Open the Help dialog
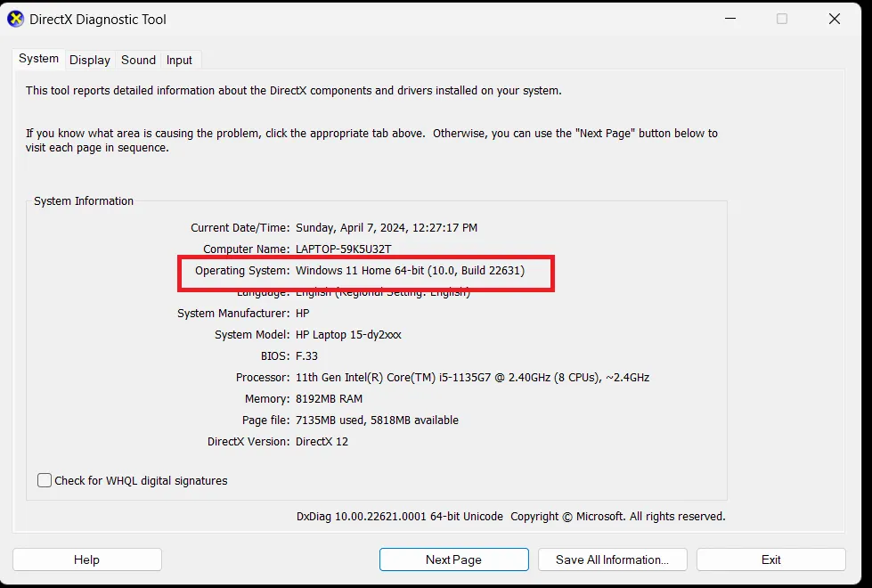The height and width of the screenshot is (588, 872). (86, 559)
